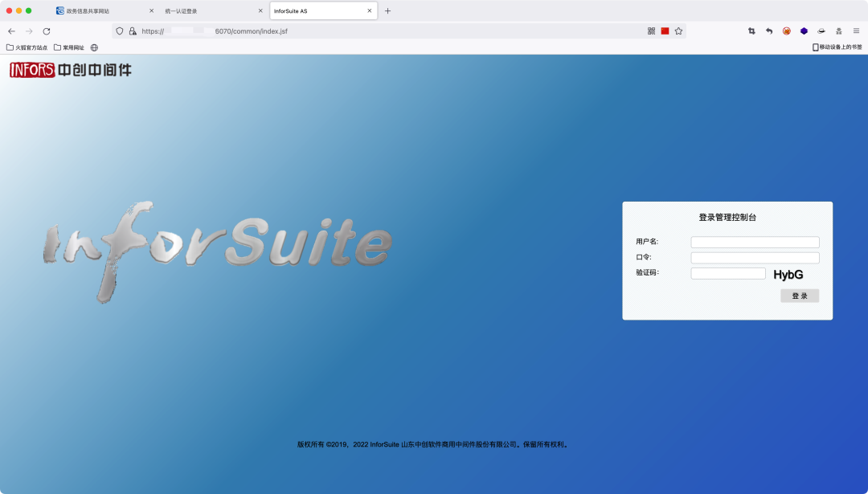The width and height of the screenshot is (868, 494).
Task: Open the 常用网址 bookmark folder
Action: pyautogui.click(x=69, y=47)
